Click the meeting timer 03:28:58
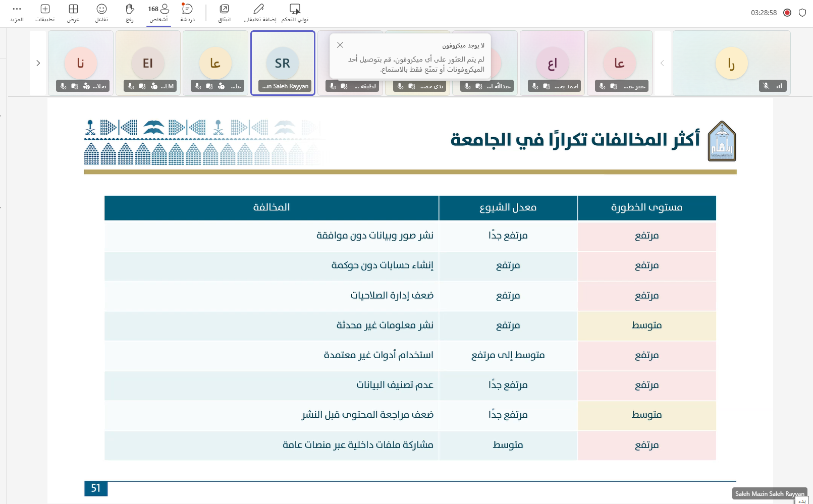The height and width of the screenshot is (504, 813). coord(764,13)
